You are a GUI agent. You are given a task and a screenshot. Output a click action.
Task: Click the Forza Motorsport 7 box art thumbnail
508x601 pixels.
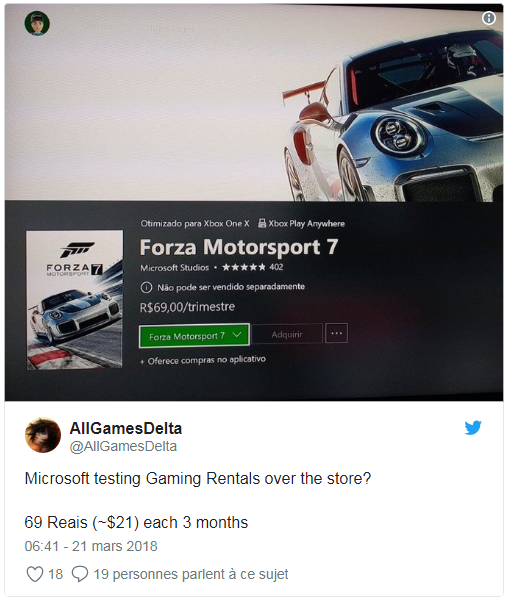click(75, 299)
